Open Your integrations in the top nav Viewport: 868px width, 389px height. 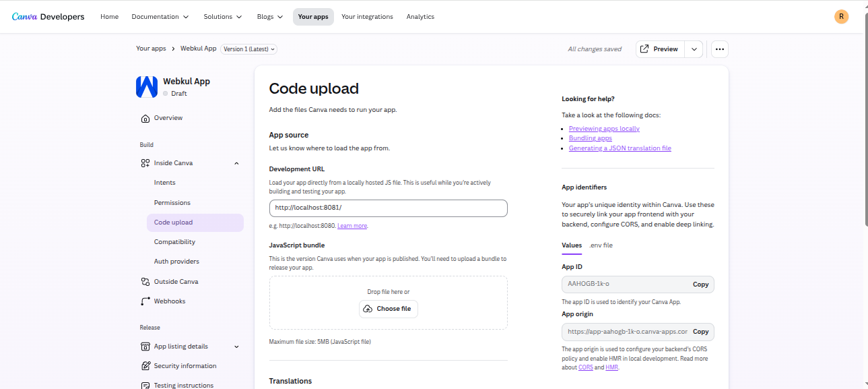(367, 17)
